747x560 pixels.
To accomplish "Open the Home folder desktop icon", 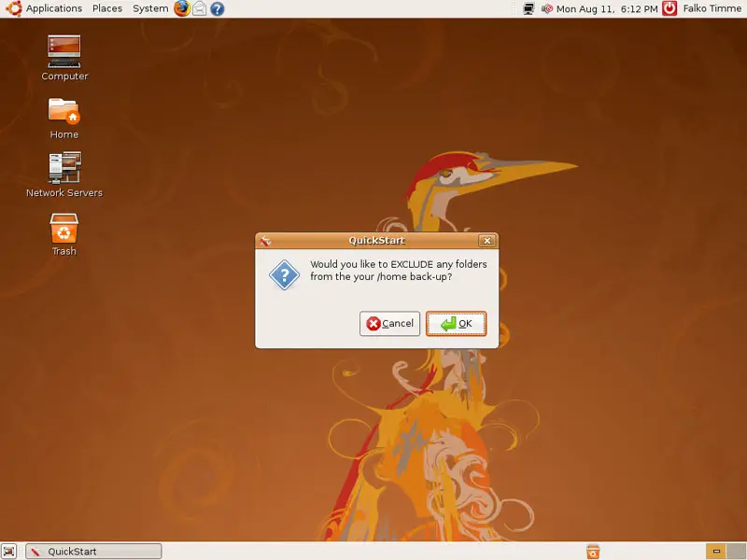I will [64, 119].
